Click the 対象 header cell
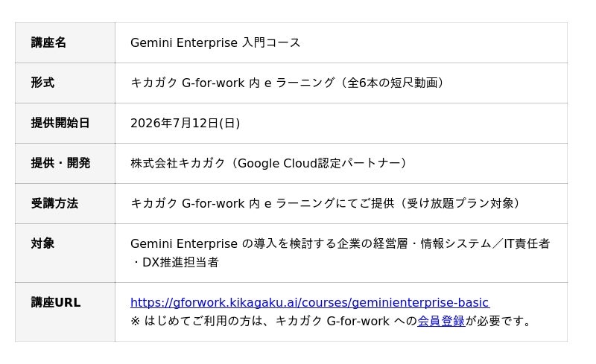This screenshot has width=596, height=364. coord(65,253)
